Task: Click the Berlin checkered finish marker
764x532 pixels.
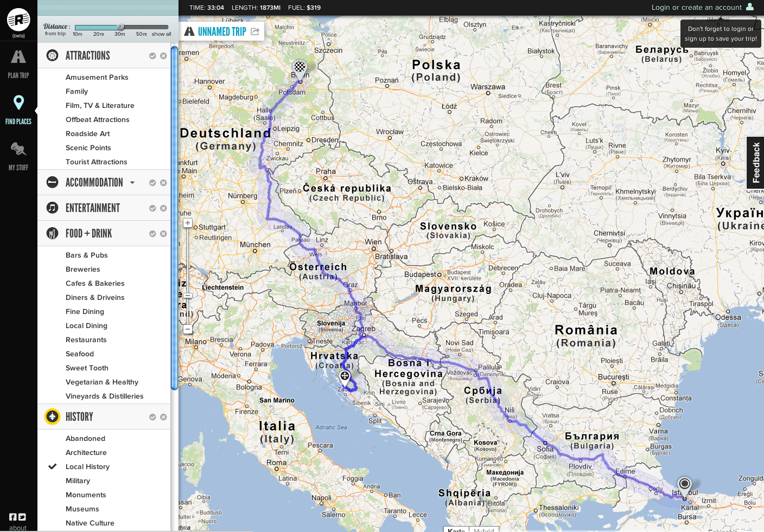Action: tap(300, 68)
